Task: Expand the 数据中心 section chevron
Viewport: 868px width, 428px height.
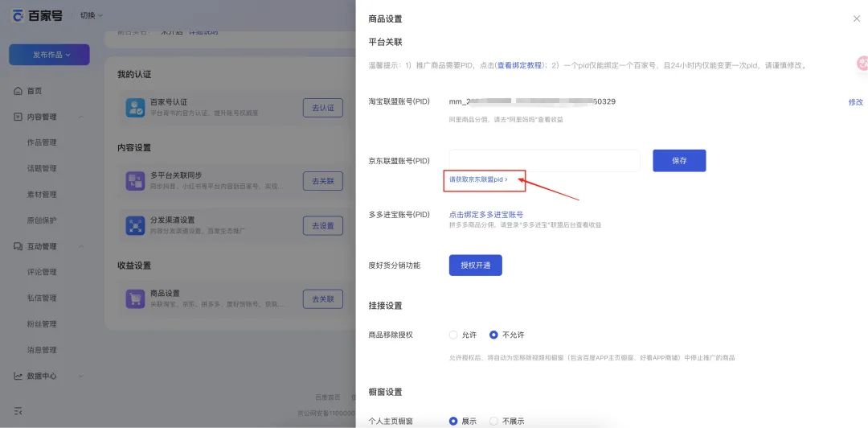Action: [x=81, y=376]
